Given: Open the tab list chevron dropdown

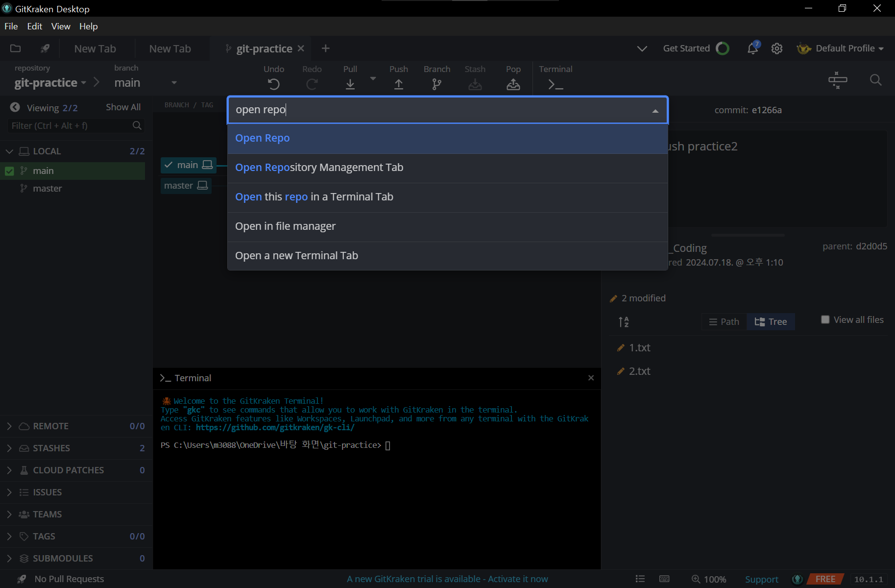Looking at the screenshot, I should pos(642,49).
